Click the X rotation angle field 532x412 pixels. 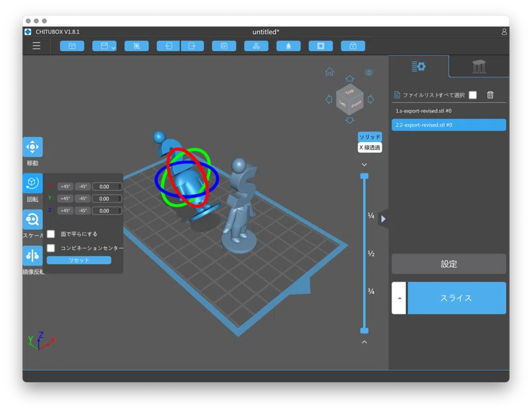(106, 187)
